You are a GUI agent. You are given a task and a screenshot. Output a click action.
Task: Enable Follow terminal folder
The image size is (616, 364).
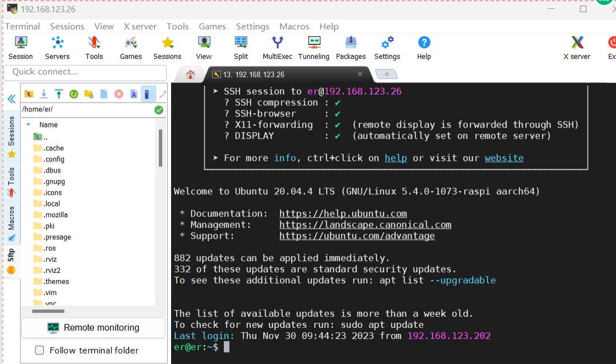coord(39,350)
